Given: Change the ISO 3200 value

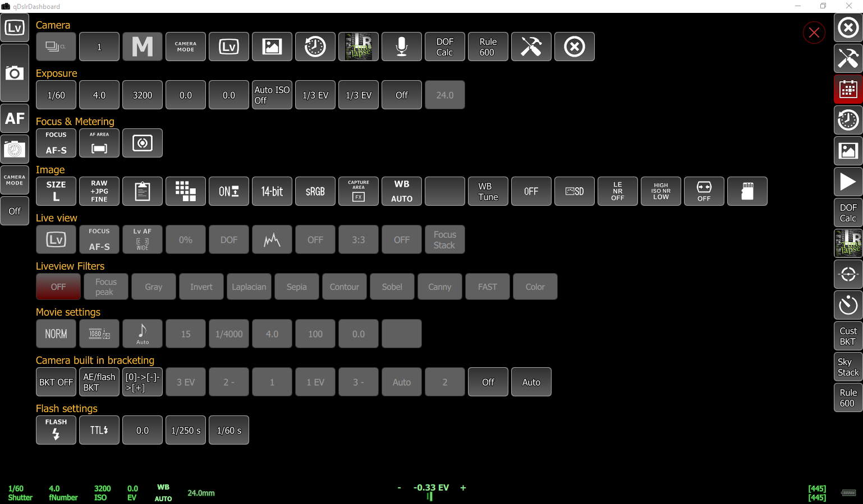Looking at the screenshot, I should [x=143, y=95].
